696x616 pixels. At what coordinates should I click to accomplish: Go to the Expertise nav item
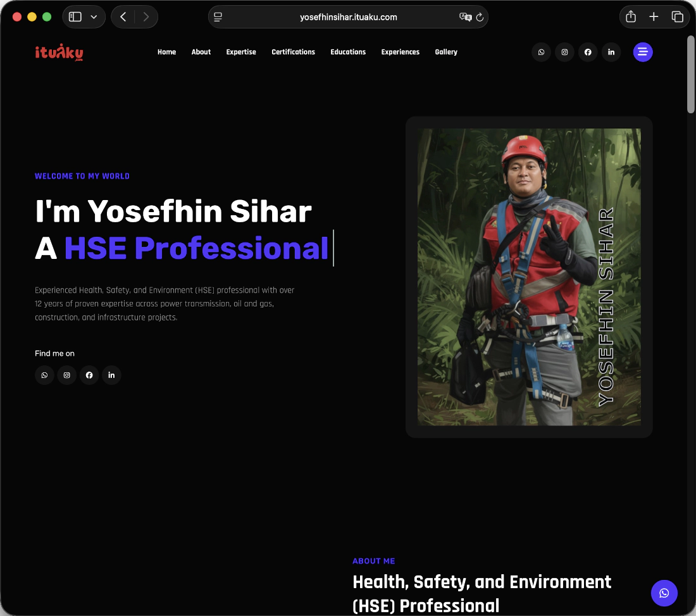tap(241, 52)
